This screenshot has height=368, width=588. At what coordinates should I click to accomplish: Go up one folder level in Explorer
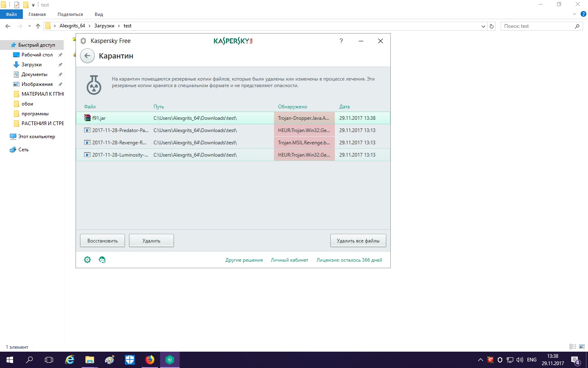point(38,26)
